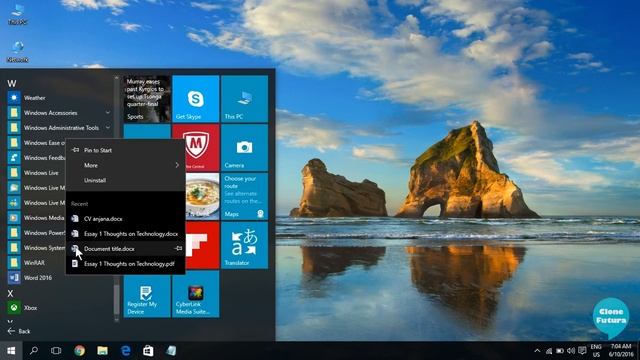Open the Translator tile
The width and height of the screenshot is (640, 360).
tap(244, 245)
